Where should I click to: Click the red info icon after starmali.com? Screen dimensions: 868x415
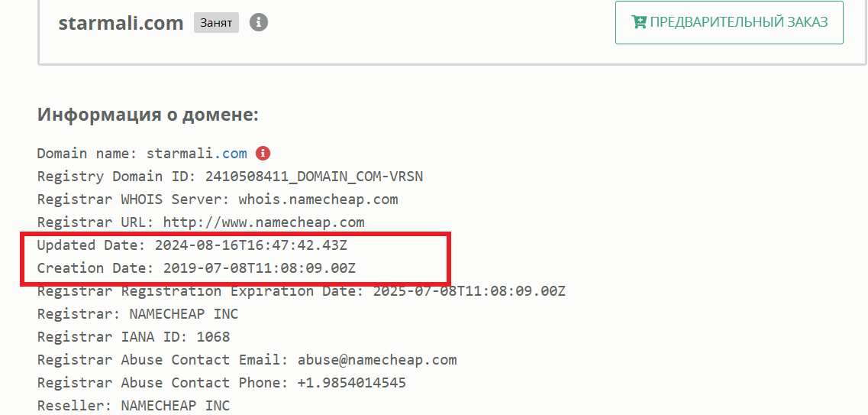coord(263,153)
